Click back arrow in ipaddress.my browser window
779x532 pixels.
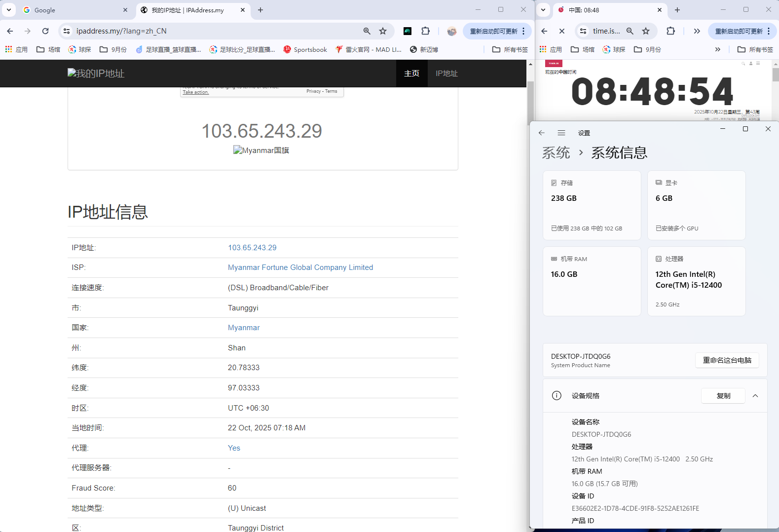click(x=10, y=31)
